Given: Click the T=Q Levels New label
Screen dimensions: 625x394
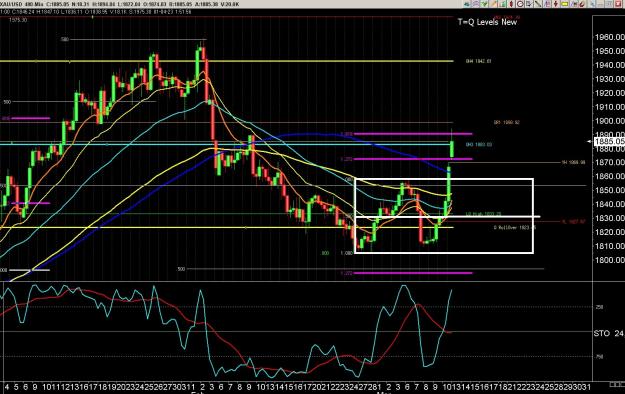Looking at the screenshot, I should coord(487,22).
